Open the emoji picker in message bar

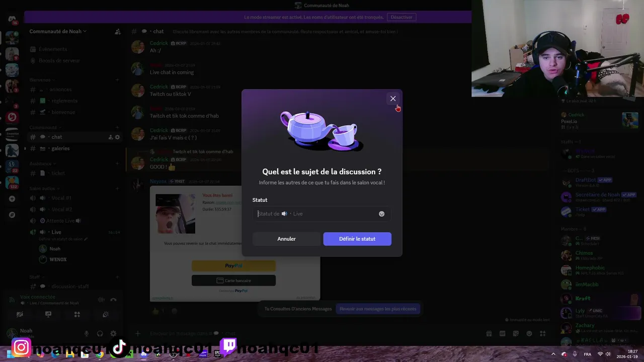[529, 333]
